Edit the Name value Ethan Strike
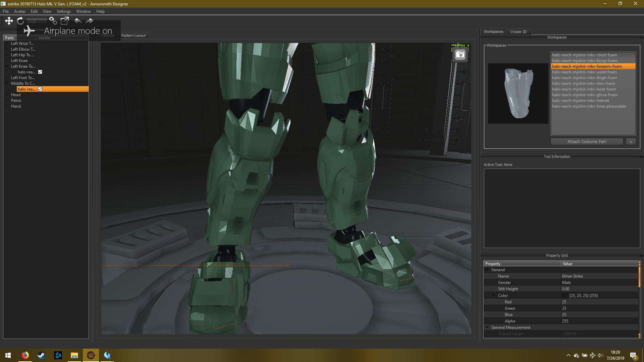Screen dimensions: 644x362 [600, 276]
